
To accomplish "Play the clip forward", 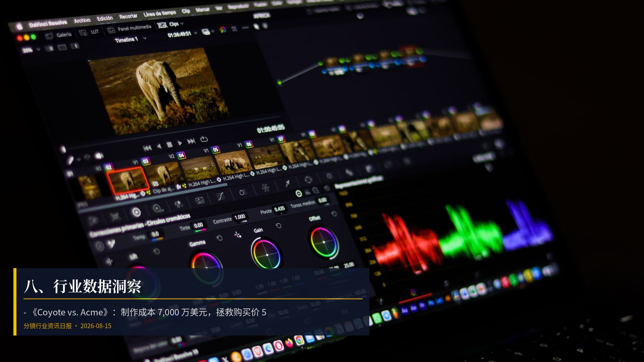I will [180, 143].
